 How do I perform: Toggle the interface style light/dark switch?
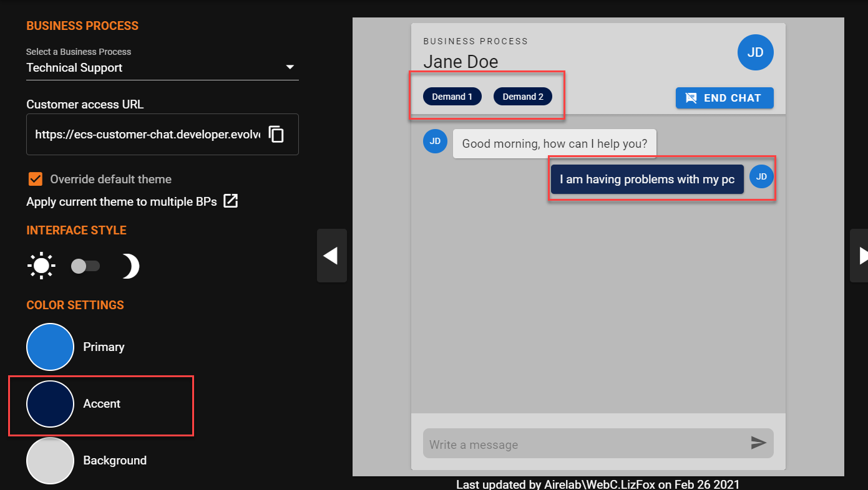pyautogui.click(x=85, y=266)
